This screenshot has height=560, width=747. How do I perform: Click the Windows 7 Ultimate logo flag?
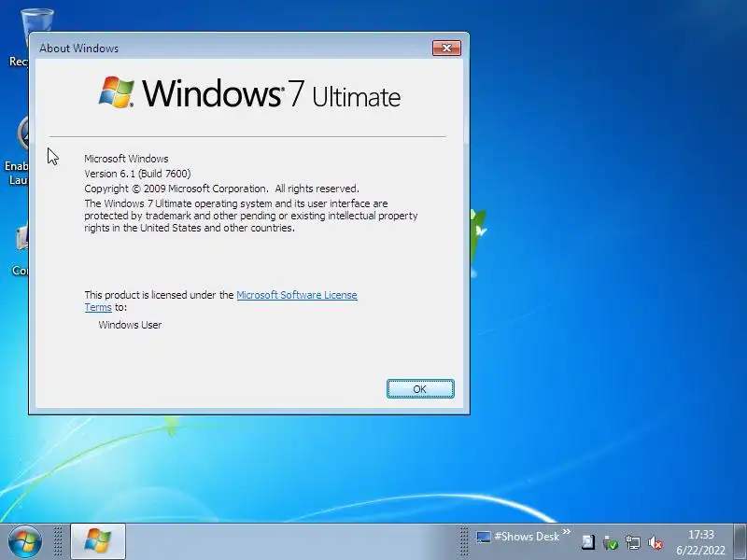point(116,91)
